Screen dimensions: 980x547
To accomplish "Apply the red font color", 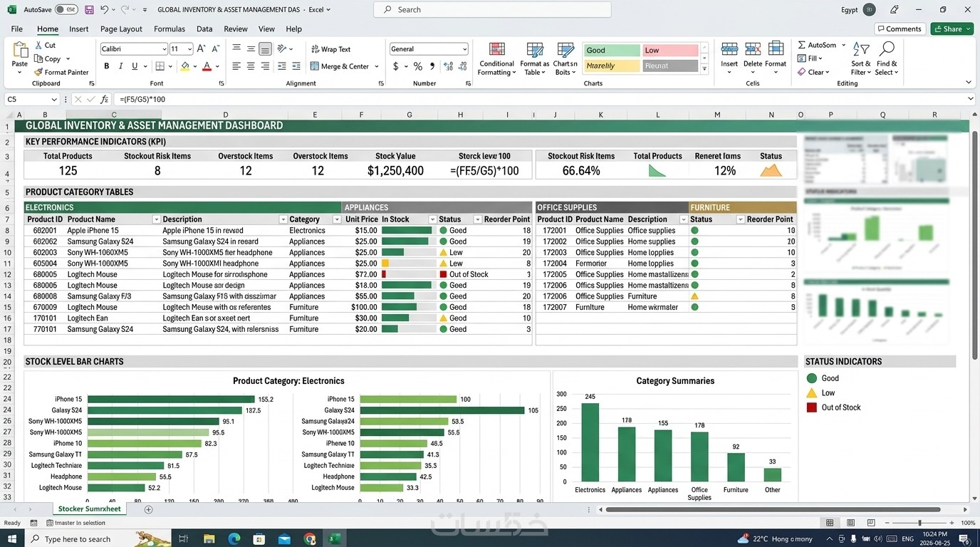I will coord(207,66).
